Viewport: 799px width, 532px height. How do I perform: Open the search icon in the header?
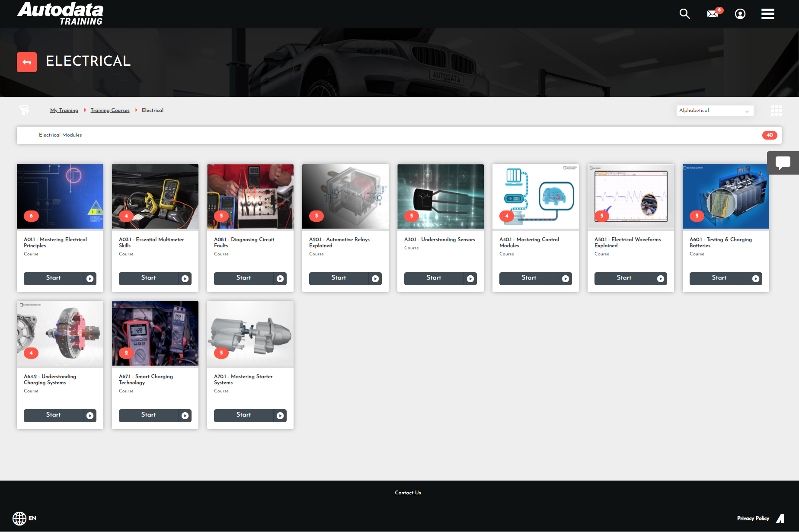click(x=685, y=13)
